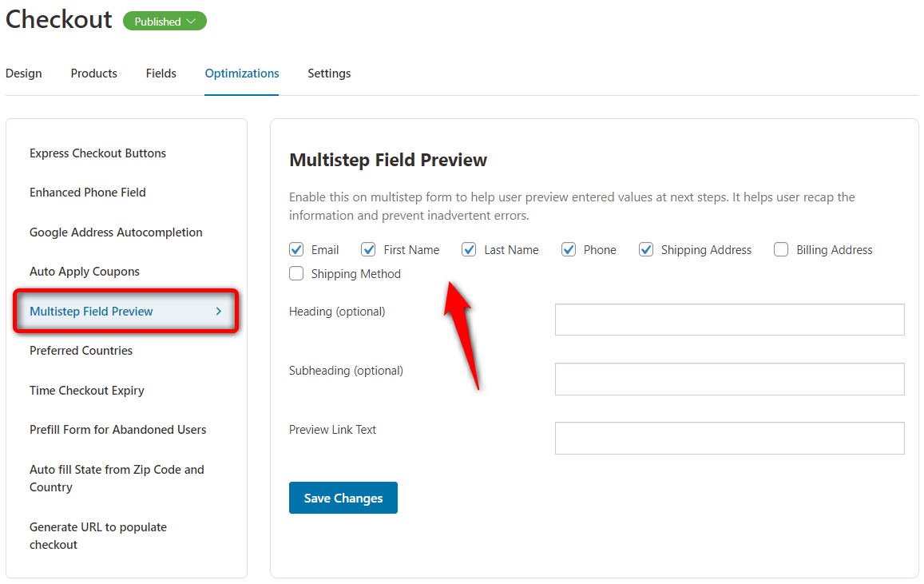Image resolution: width=924 pixels, height=584 pixels.
Task: Open Express Checkout Buttons section
Action: (x=97, y=153)
